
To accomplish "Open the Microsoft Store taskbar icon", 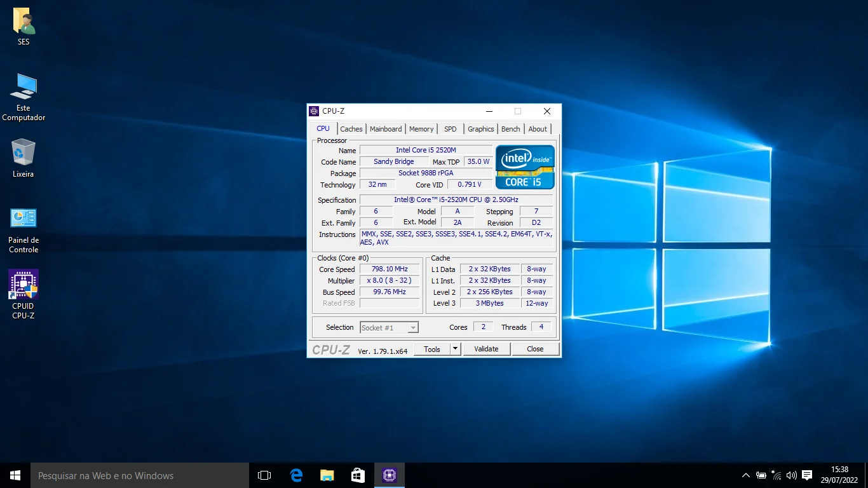I will 358,475.
